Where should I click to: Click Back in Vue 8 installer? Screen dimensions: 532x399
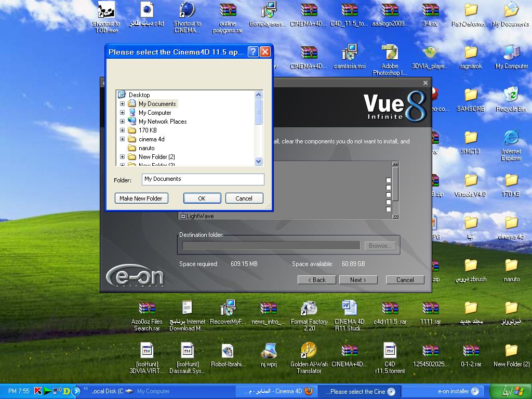click(316, 280)
